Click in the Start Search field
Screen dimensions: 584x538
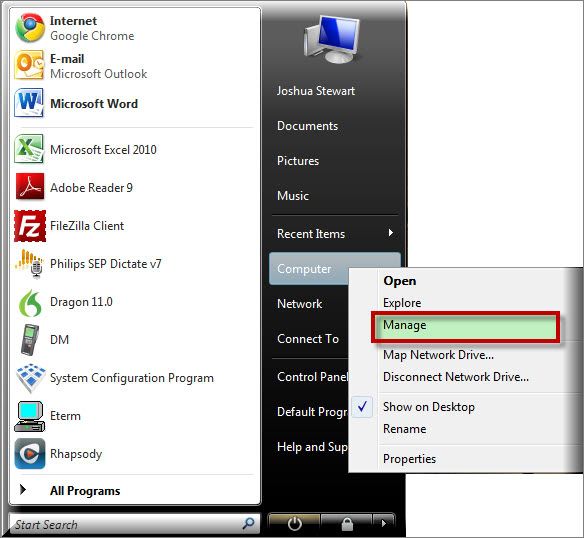(127, 525)
